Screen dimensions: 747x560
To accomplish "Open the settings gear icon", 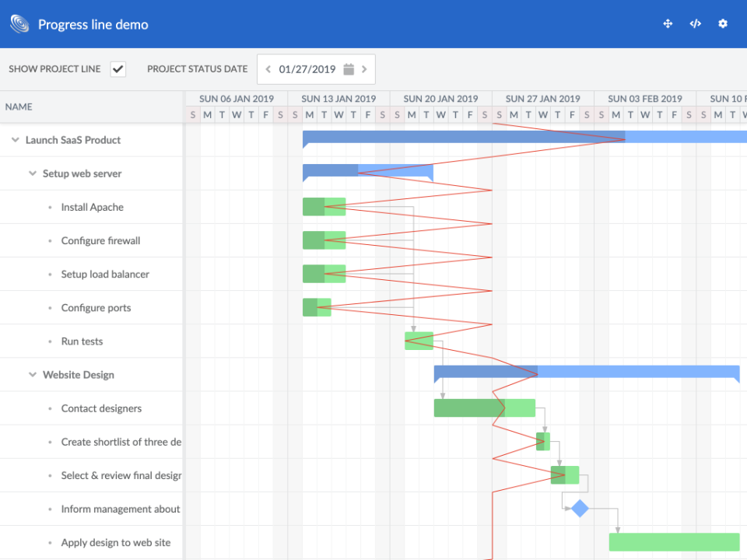I will pos(723,24).
